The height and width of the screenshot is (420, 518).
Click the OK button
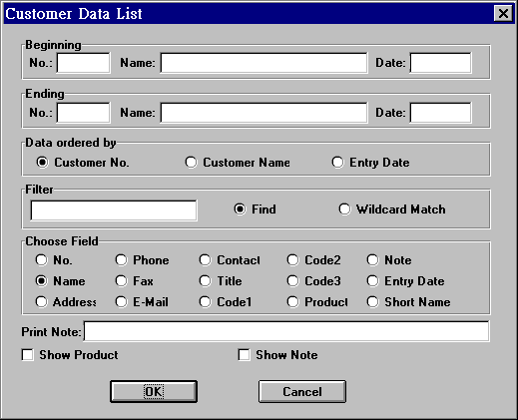[x=154, y=392]
